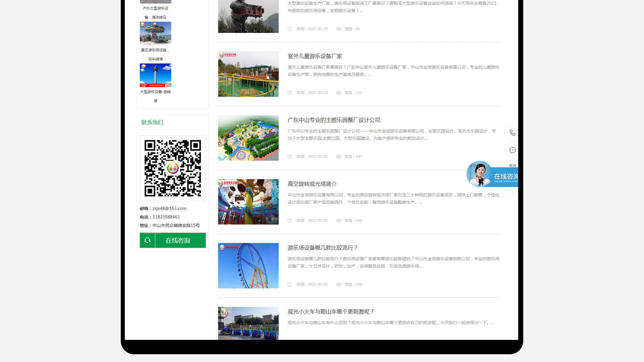Image resolution: width=644 pixels, height=362 pixels.
Task: Click the statue holding train thumbnail
Action: [248, 16]
